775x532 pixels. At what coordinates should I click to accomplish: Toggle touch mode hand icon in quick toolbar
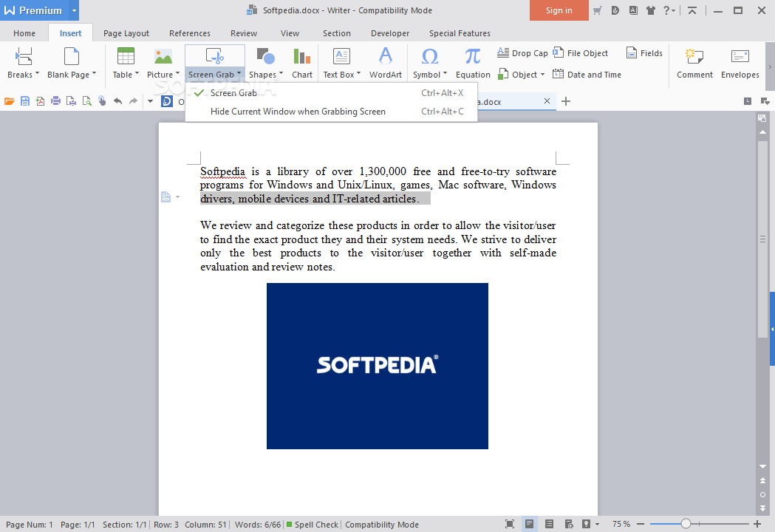102,101
